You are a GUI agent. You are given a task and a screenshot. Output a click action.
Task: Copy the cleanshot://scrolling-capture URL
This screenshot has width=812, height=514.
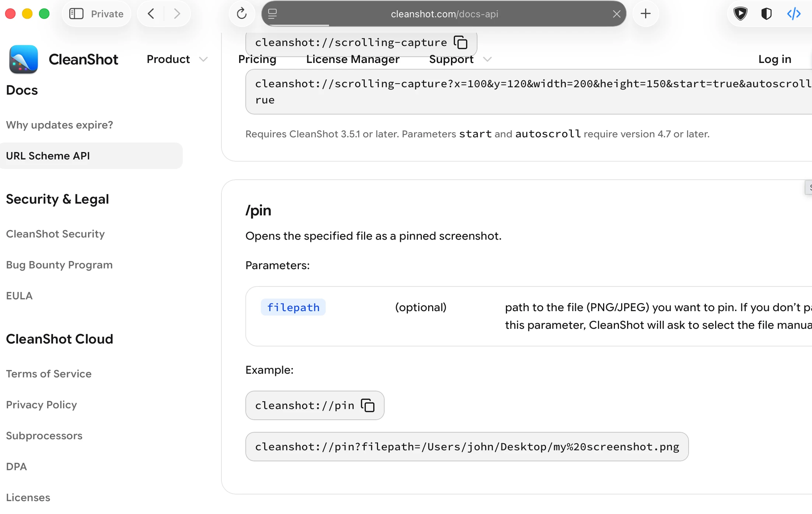tap(461, 42)
